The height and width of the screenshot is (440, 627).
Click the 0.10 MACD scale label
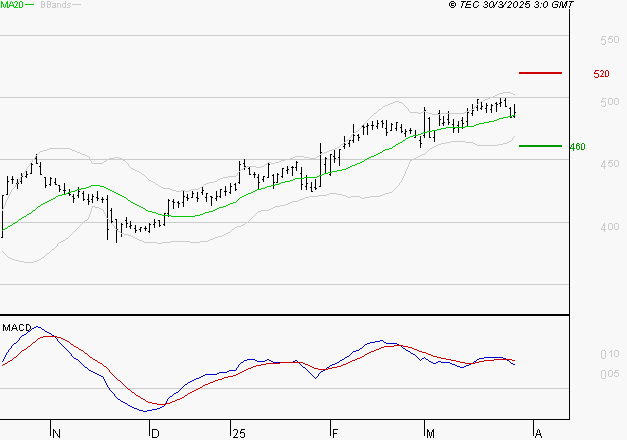coord(610,354)
